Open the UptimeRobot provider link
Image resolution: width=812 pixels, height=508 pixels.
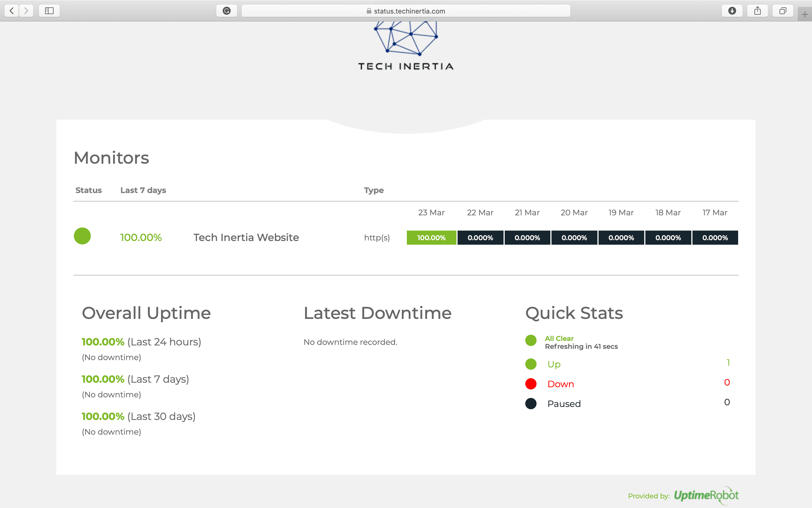706,496
